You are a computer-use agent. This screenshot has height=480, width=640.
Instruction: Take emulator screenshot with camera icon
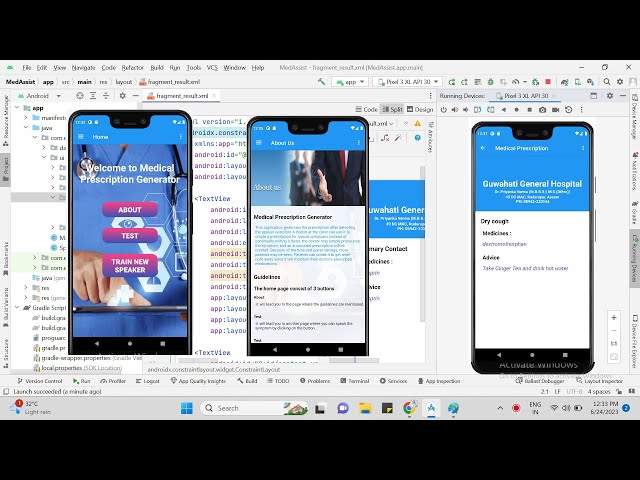[x=542, y=110]
